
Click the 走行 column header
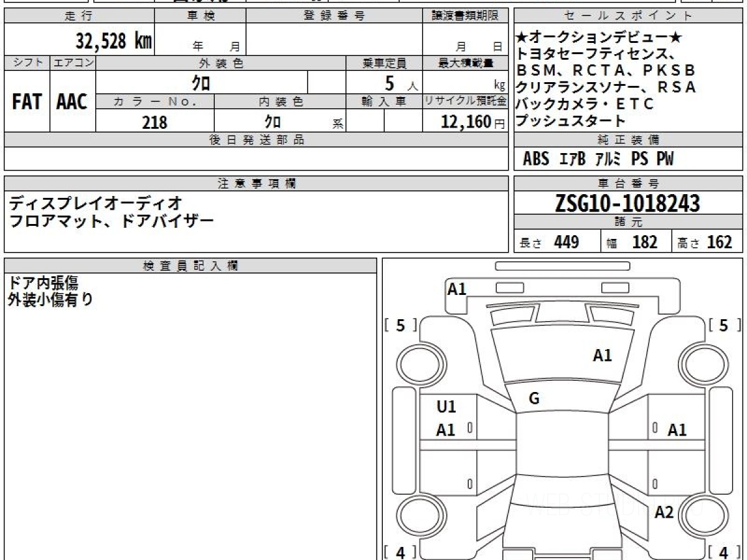78,16
